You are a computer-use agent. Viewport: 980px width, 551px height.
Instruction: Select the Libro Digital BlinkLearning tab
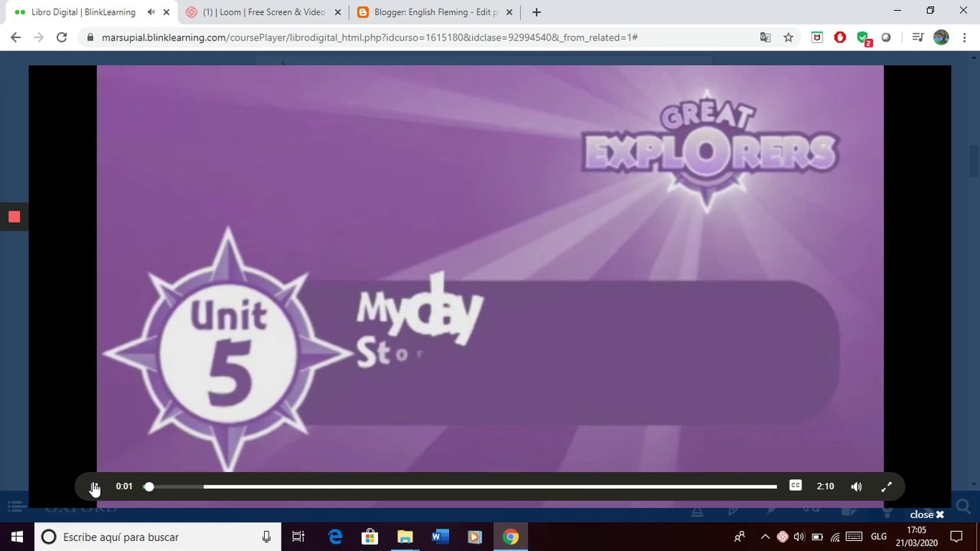point(83,12)
